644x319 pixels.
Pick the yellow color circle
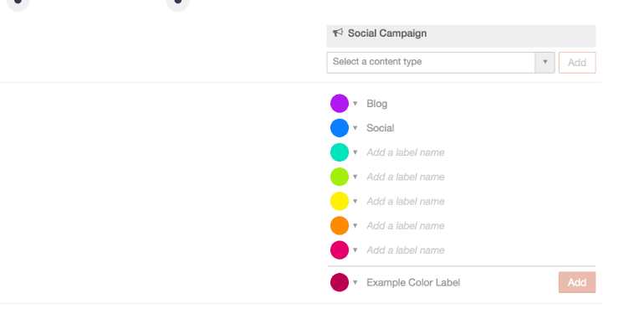pyautogui.click(x=340, y=201)
